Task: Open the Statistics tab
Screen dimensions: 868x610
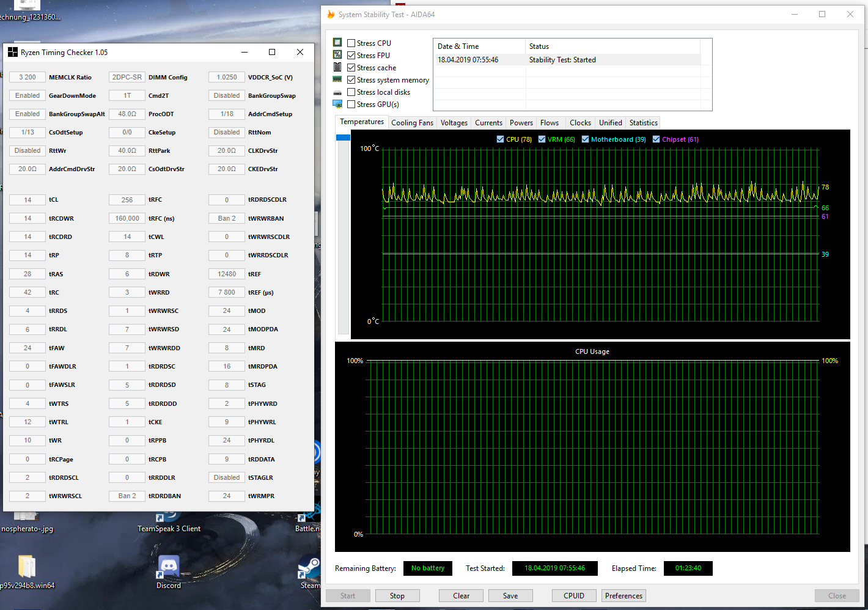Action: [643, 123]
